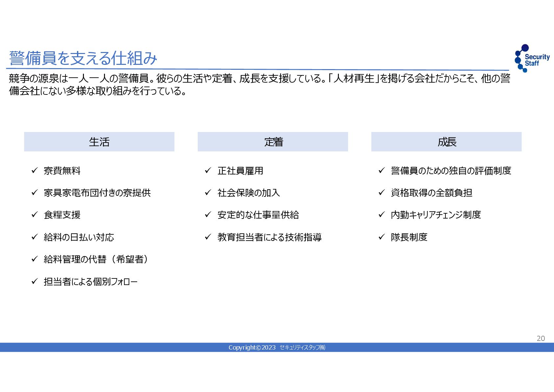Click the text 安定的な仕事量供給
Screen dimensions: 554x392
[x=258, y=215]
